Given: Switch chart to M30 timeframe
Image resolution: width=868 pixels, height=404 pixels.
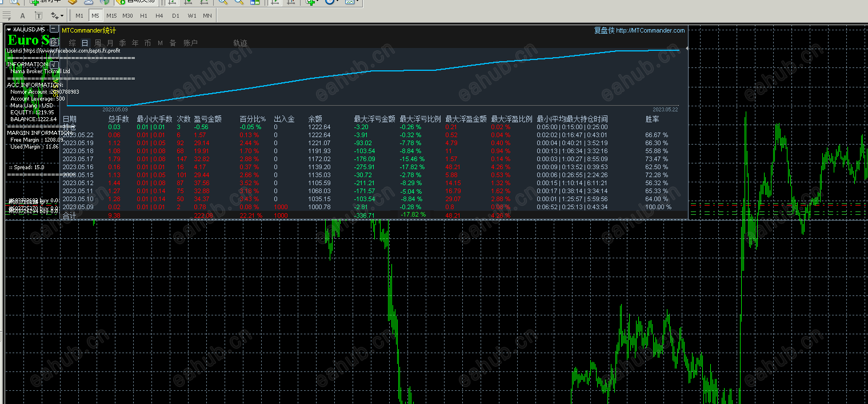Looking at the screenshot, I should pyautogui.click(x=127, y=15).
